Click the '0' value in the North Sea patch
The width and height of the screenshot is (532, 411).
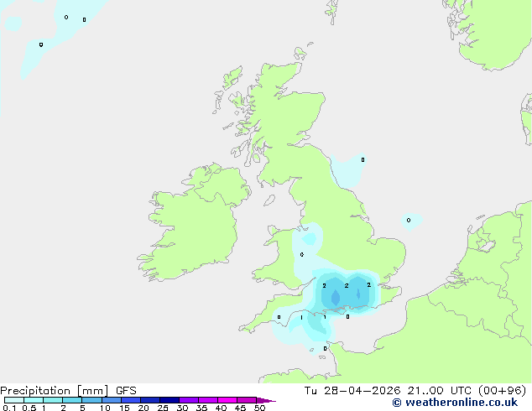(409, 220)
